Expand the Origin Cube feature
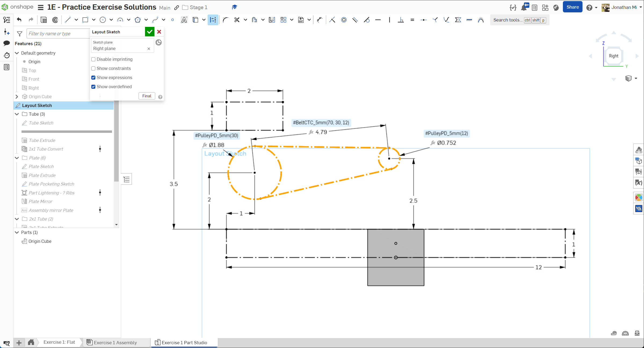The width and height of the screenshot is (644, 348). point(17,97)
